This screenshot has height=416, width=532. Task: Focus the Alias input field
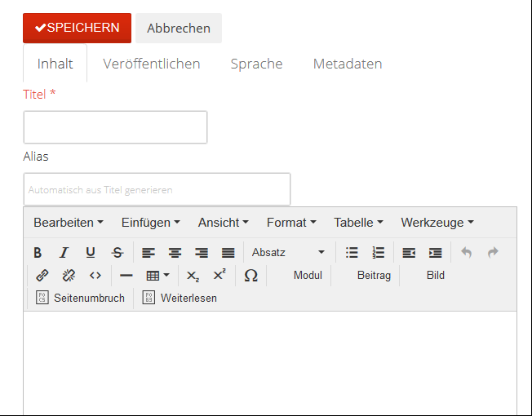point(157,189)
